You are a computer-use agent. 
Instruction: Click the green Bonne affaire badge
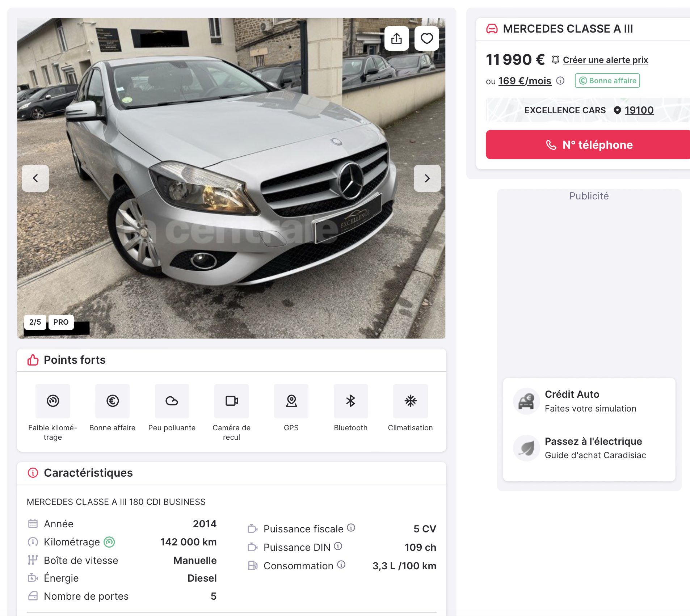pyautogui.click(x=607, y=81)
